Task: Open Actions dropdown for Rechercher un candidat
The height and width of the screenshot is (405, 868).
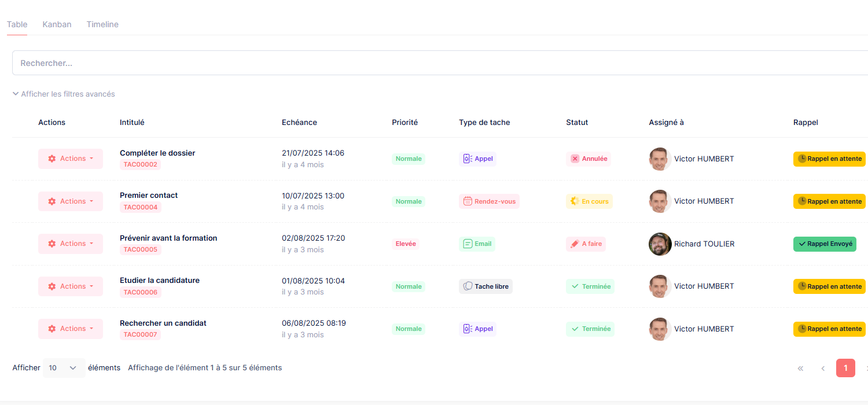Action: [x=71, y=329]
